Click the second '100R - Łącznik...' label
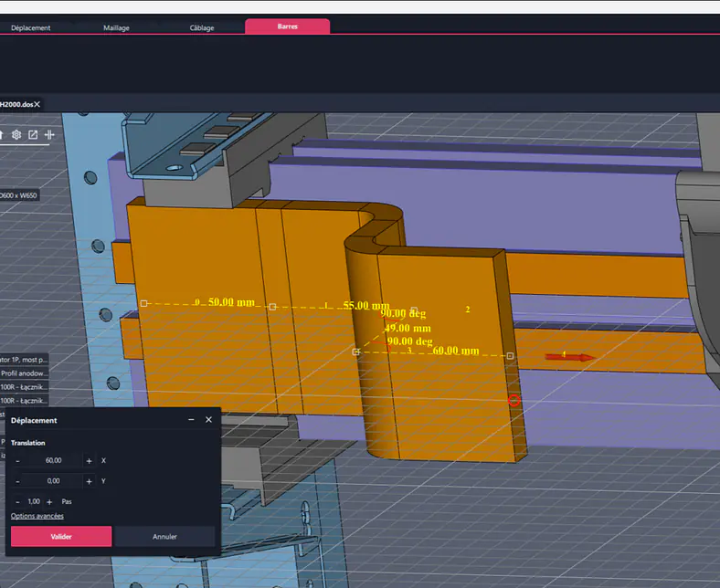The width and height of the screenshot is (720, 588). pyautogui.click(x=24, y=401)
